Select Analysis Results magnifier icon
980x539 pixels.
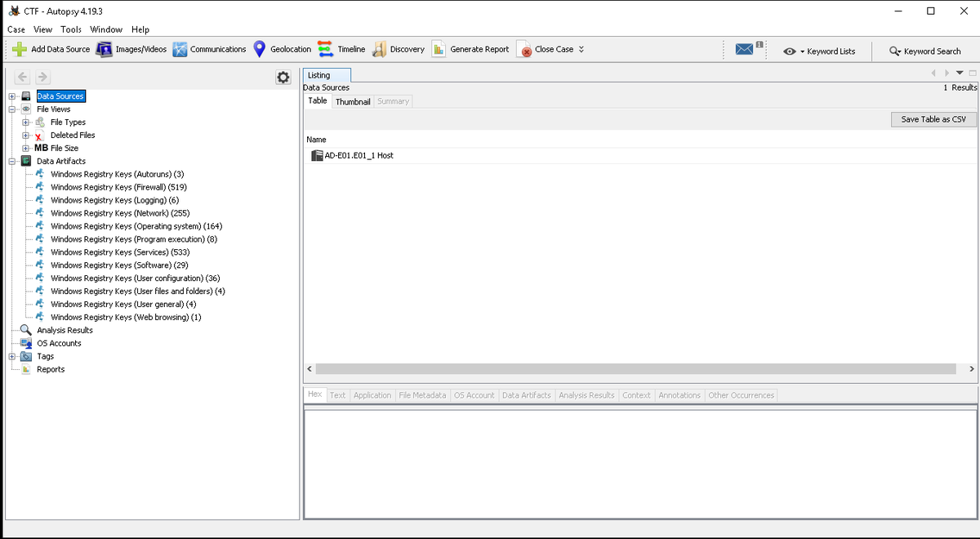26,330
